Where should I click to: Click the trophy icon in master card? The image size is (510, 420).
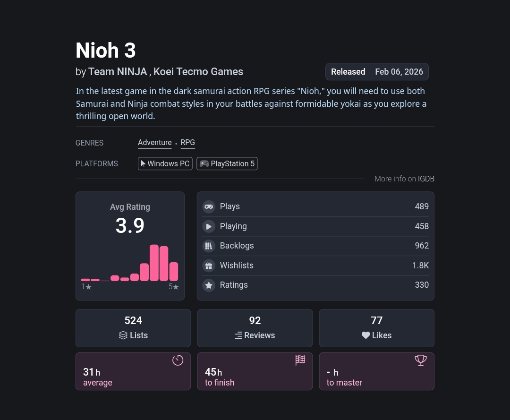[x=421, y=360]
